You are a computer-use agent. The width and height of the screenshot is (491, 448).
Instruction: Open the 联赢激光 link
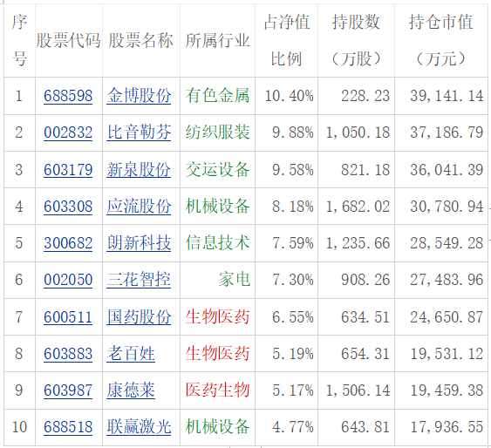tap(139, 427)
